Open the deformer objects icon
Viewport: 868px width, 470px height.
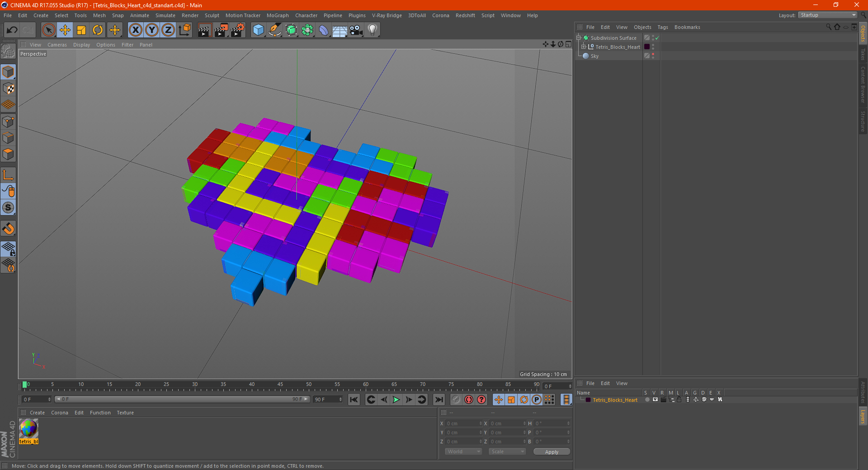[x=324, y=30]
